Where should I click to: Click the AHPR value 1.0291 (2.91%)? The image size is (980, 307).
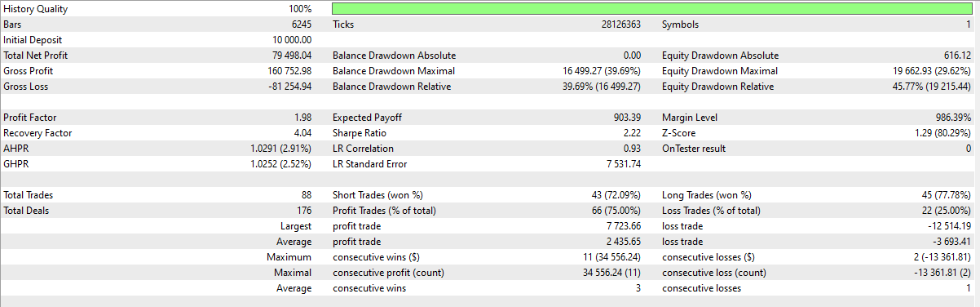(x=281, y=149)
